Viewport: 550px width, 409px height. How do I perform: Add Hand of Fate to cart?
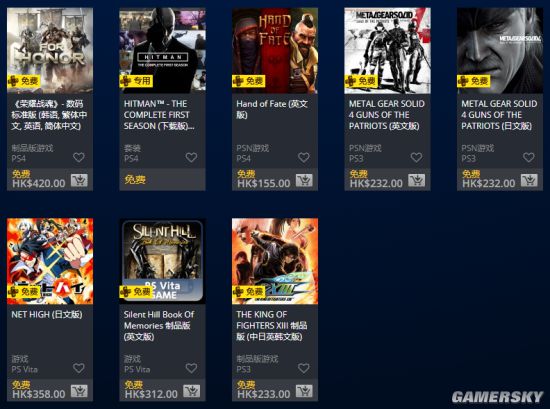click(304, 180)
